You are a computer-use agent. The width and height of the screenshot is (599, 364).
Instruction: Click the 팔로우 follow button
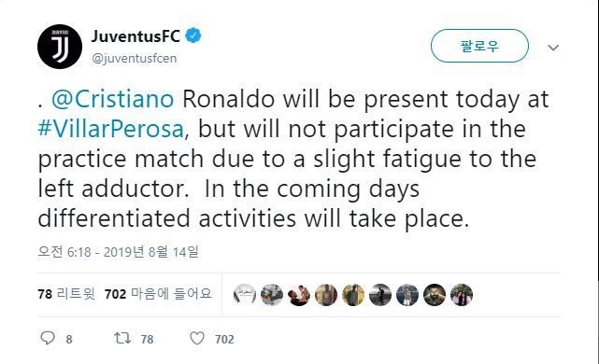coord(479,46)
